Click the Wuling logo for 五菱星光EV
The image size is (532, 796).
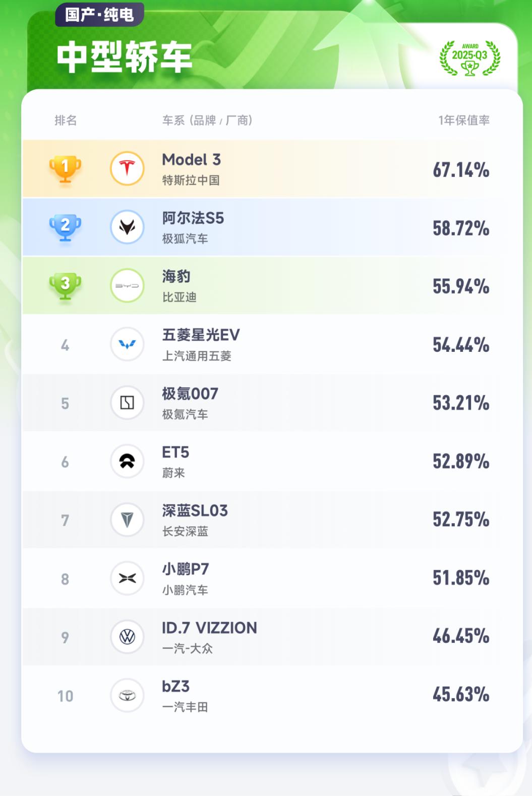point(127,344)
